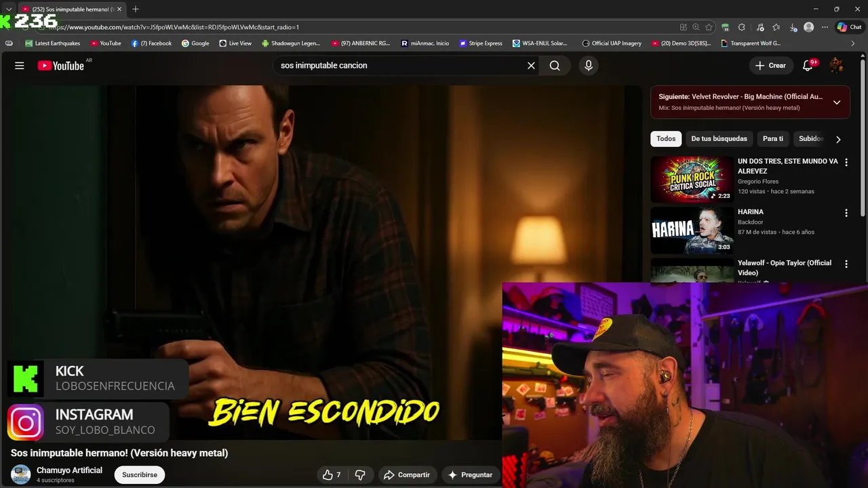Show more filter chips with right arrow
Screen dimensions: 868x488
pos(838,139)
